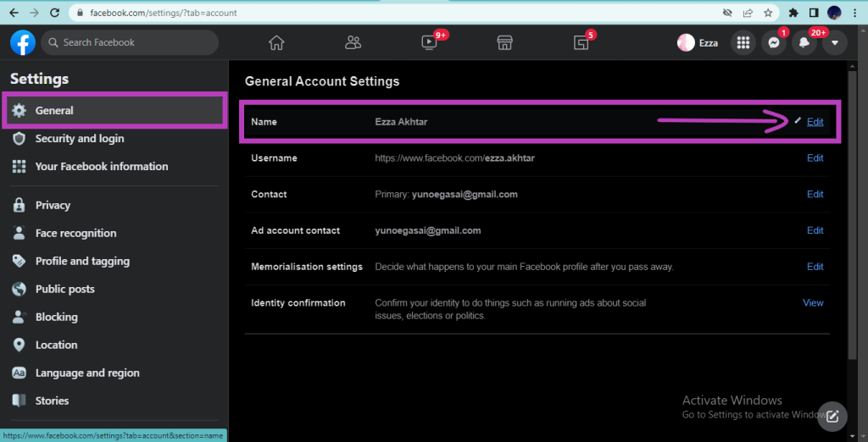
Task: Click the address bar URL
Action: [x=164, y=12]
